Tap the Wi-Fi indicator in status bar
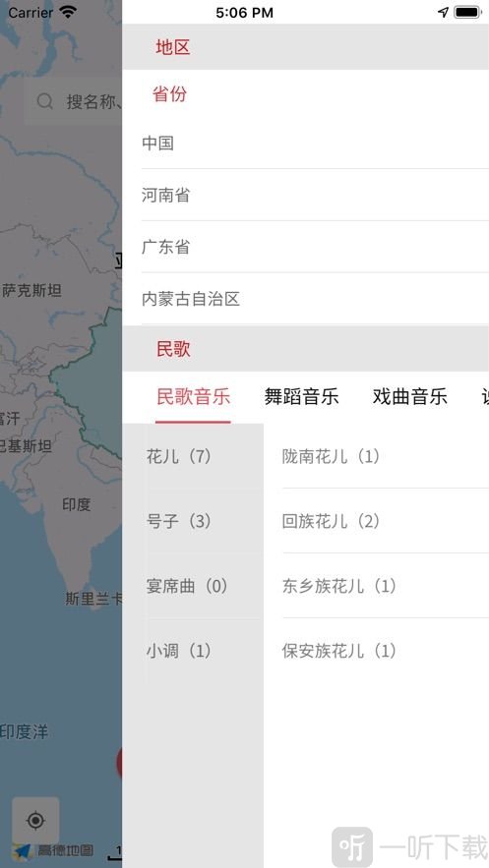This screenshot has height=868, width=489. tap(68, 12)
